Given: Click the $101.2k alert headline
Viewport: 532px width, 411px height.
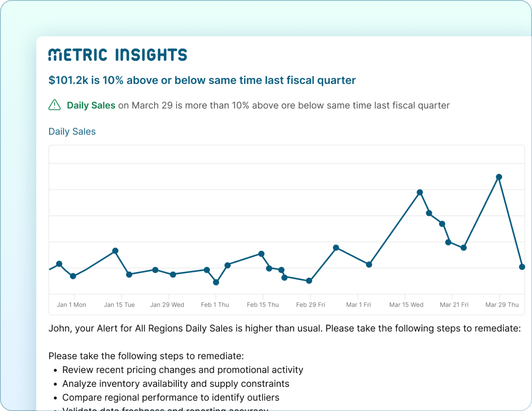Looking at the screenshot, I should [x=202, y=80].
